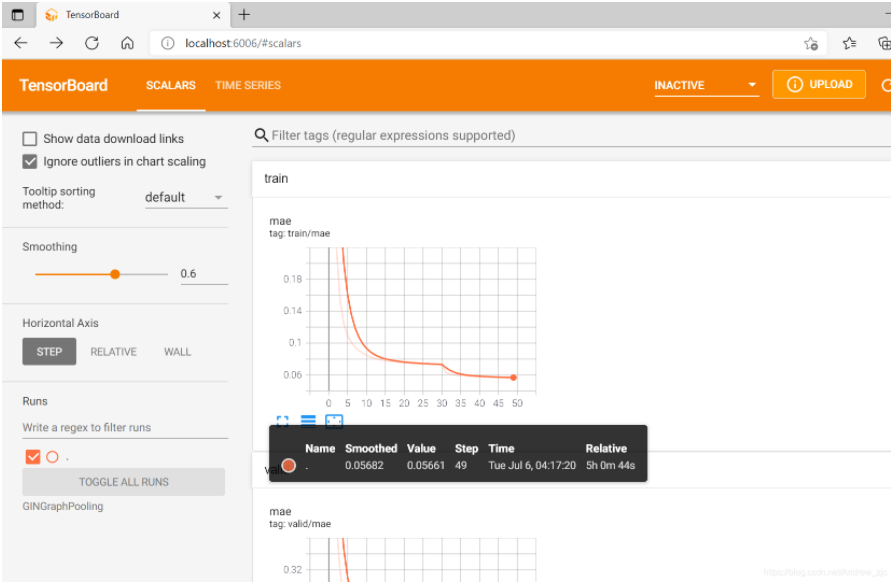Click the Horizontal Axis label
The height and width of the screenshot is (582, 891).
(x=60, y=323)
